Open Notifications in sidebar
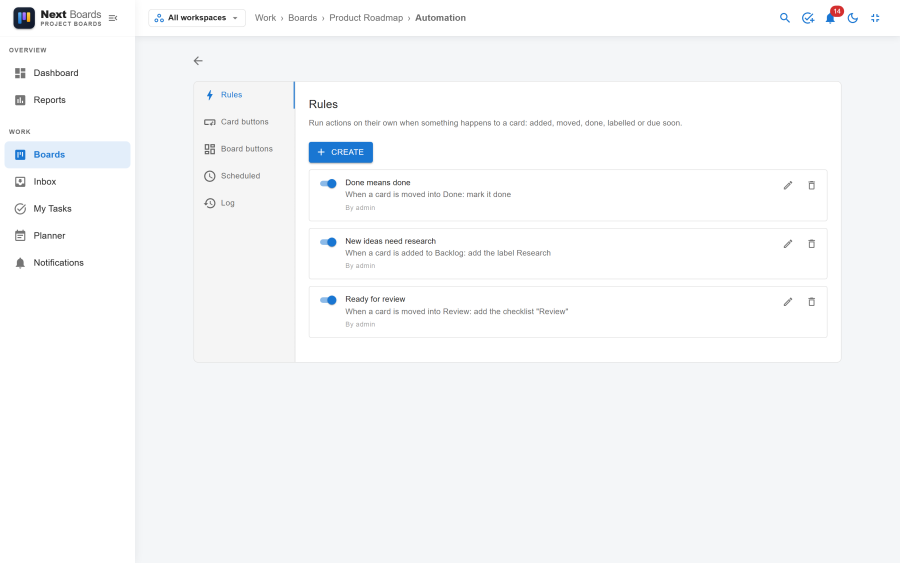The image size is (900, 563). 68,262
